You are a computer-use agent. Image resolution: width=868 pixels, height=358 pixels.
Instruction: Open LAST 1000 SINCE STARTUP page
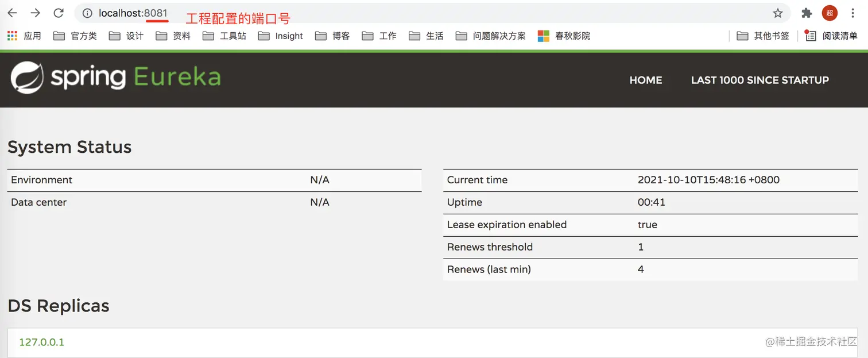(760, 80)
